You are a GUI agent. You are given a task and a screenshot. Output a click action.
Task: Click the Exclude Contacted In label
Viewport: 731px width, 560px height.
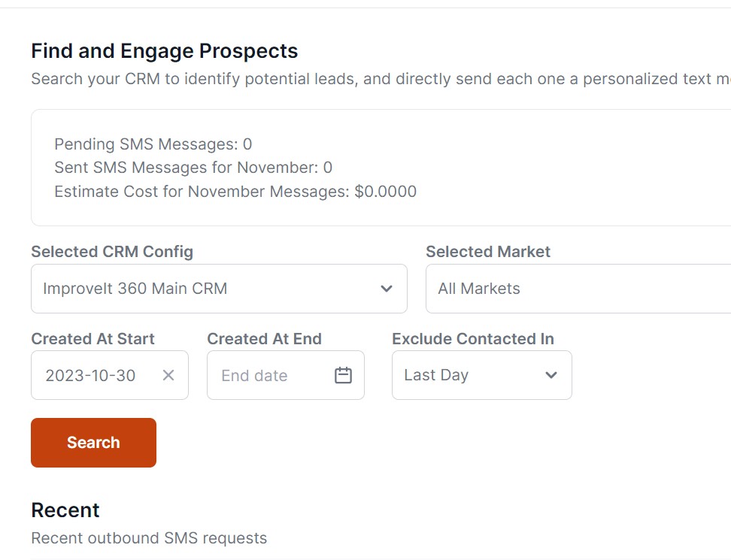(x=472, y=339)
